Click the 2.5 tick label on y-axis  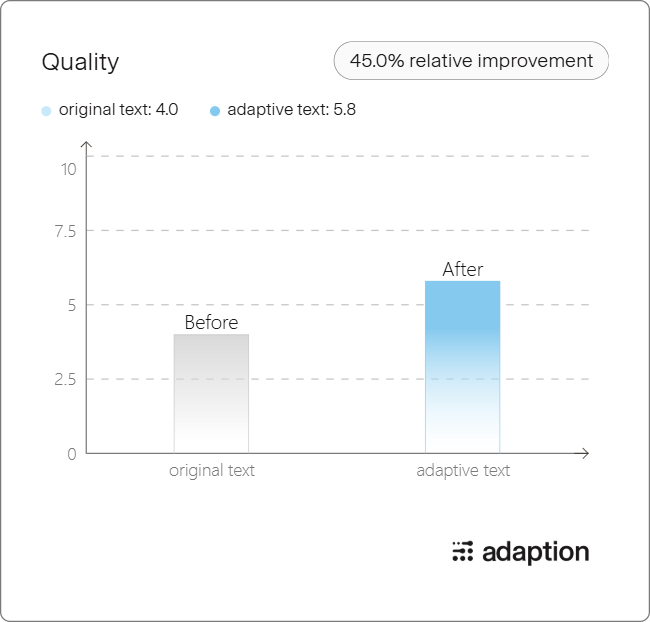pyautogui.click(x=65, y=380)
